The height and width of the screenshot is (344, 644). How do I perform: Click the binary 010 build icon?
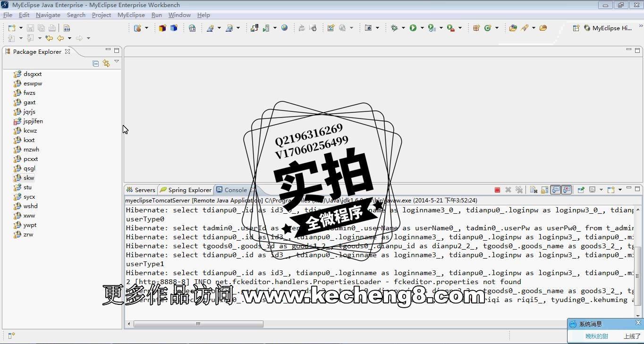click(x=67, y=28)
